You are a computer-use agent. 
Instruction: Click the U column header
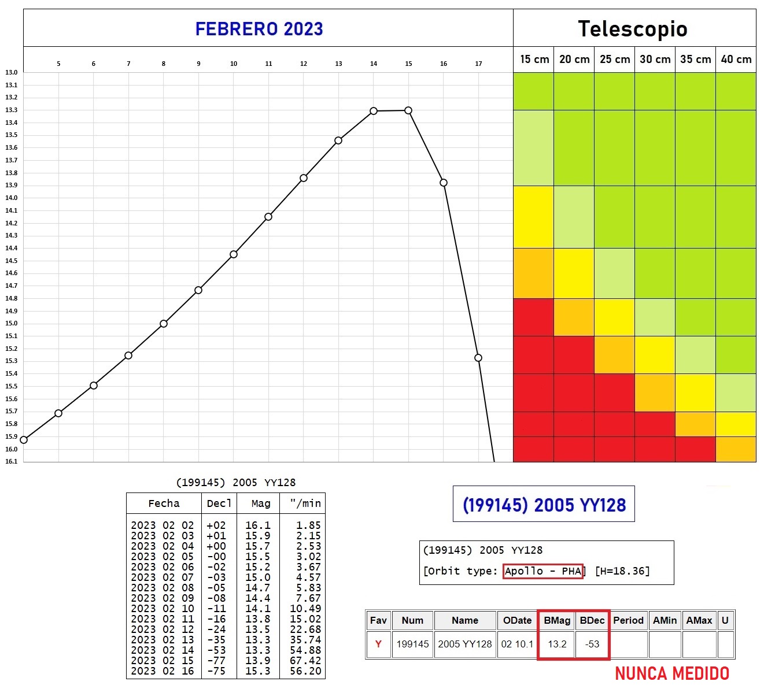[725, 621]
